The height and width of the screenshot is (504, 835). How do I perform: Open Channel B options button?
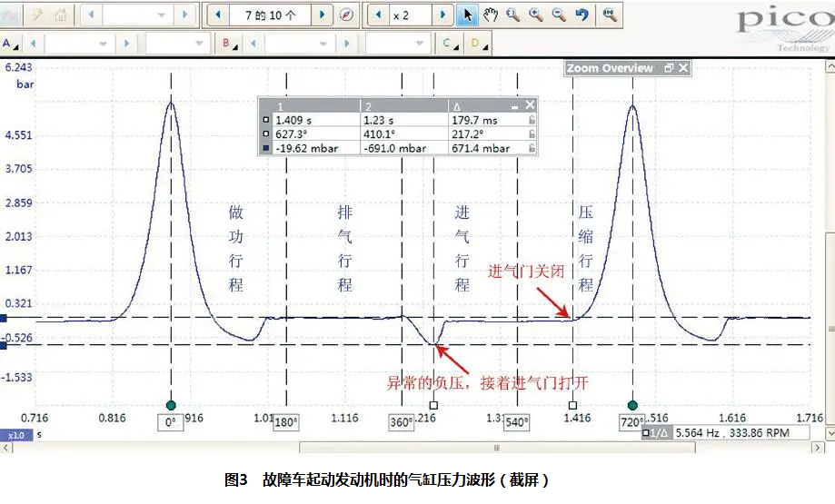click(230, 44)
